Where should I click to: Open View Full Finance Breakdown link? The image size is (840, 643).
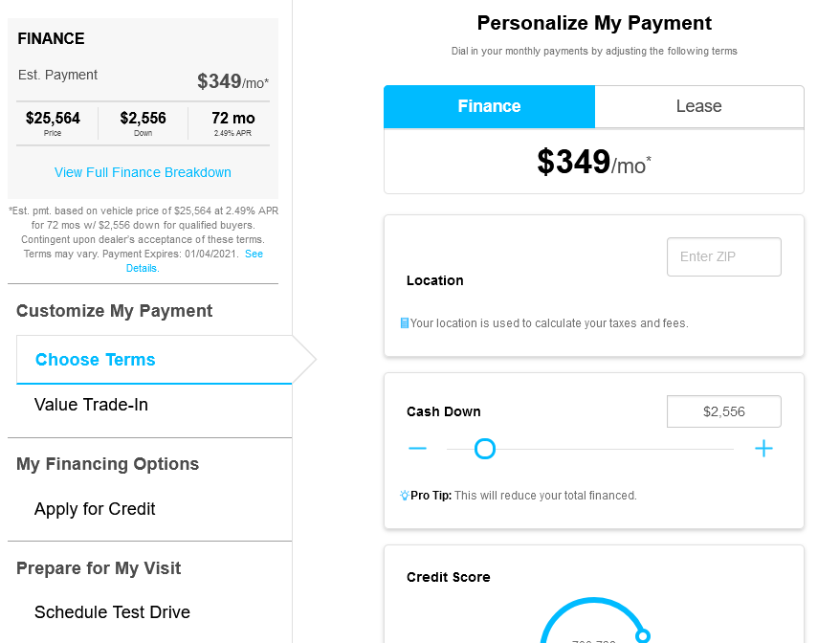[143, 172]
